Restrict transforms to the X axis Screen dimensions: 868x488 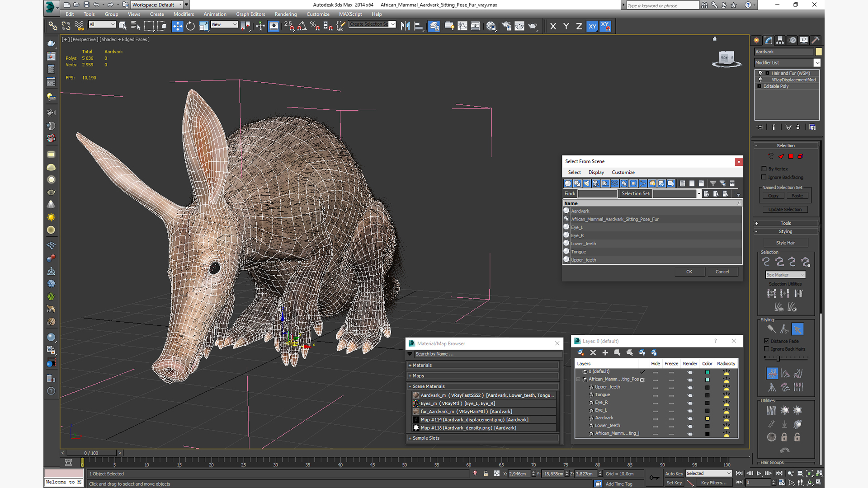click(553, 26)
